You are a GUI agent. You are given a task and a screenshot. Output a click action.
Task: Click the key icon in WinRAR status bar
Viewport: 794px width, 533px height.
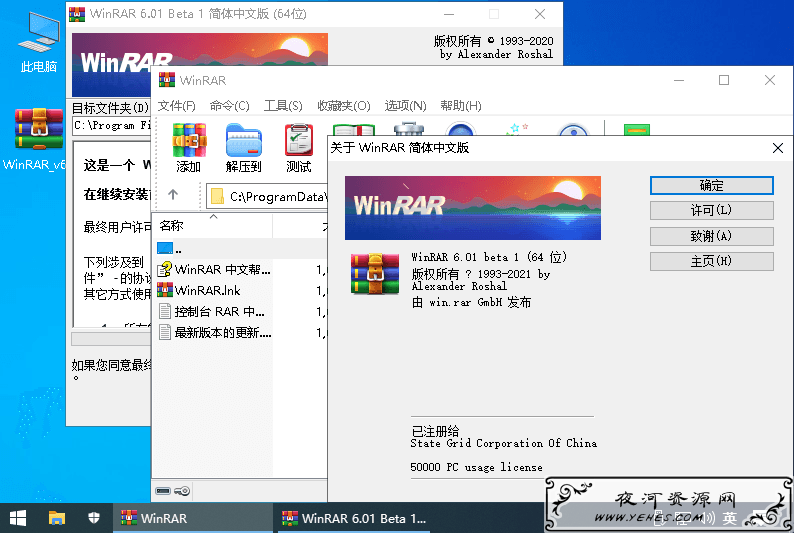pyautogui.click(x=182, y=490)
